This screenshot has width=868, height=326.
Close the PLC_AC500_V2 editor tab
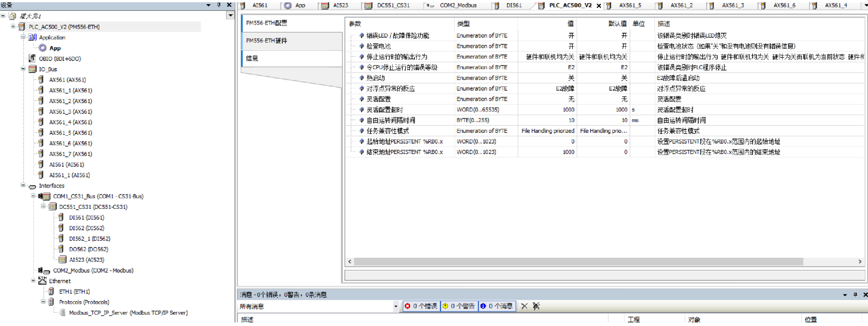pos(599,6)
